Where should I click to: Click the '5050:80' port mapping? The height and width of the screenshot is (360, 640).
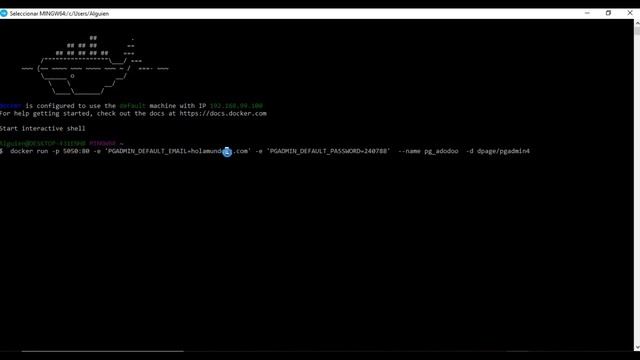pyautogui.click(x=76, y=151)
